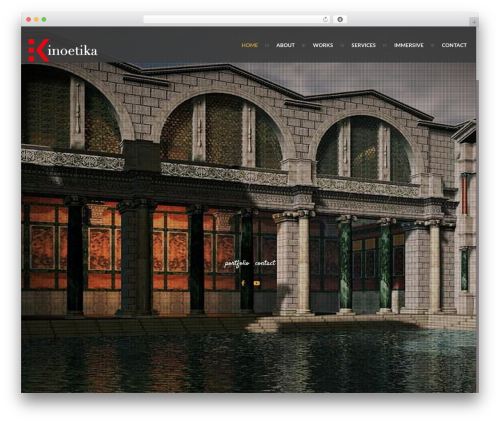Open a new browser tab with plus
500x423 pixels.
pos(474,22)
